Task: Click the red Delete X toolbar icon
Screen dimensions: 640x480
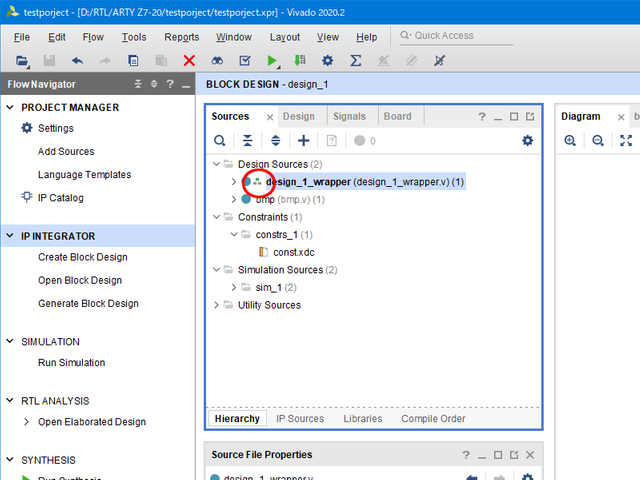Action: pyautogui.click(x=189, y=61)
